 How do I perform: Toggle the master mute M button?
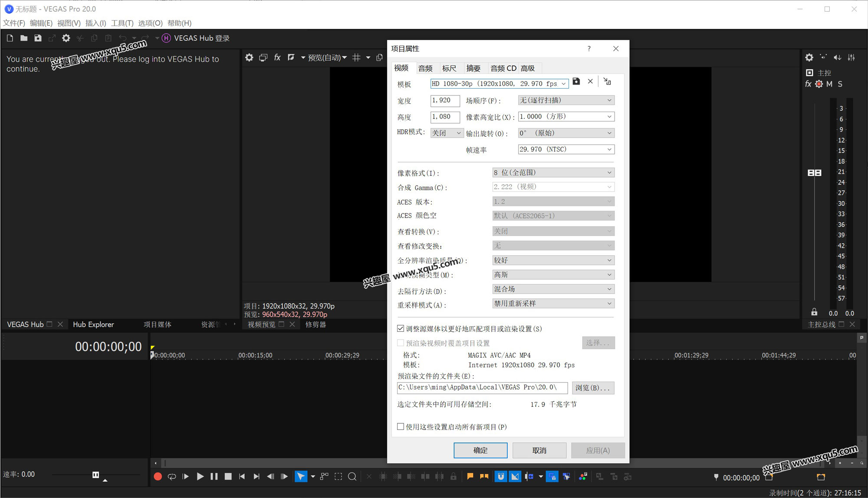pyautogui.click(x=829, y=84)
